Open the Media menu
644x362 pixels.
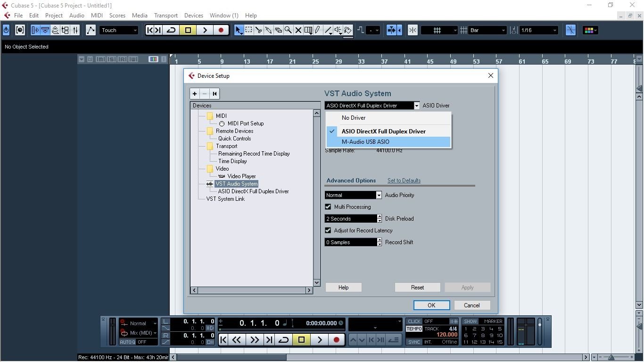(140, 16)
